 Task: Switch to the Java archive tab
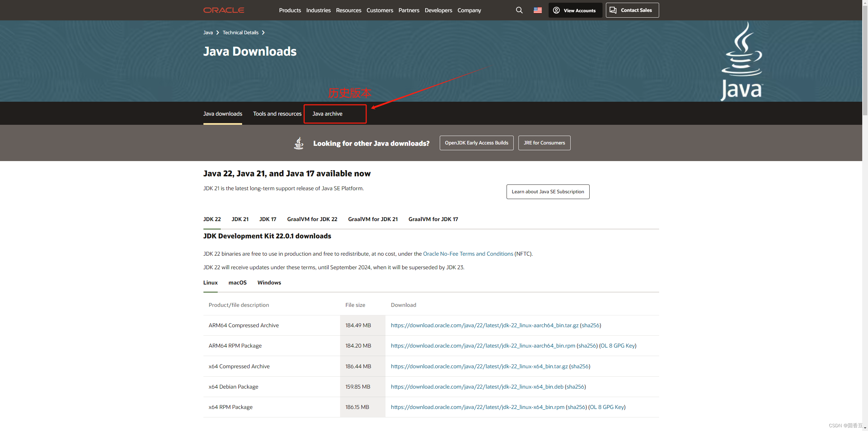327,114
